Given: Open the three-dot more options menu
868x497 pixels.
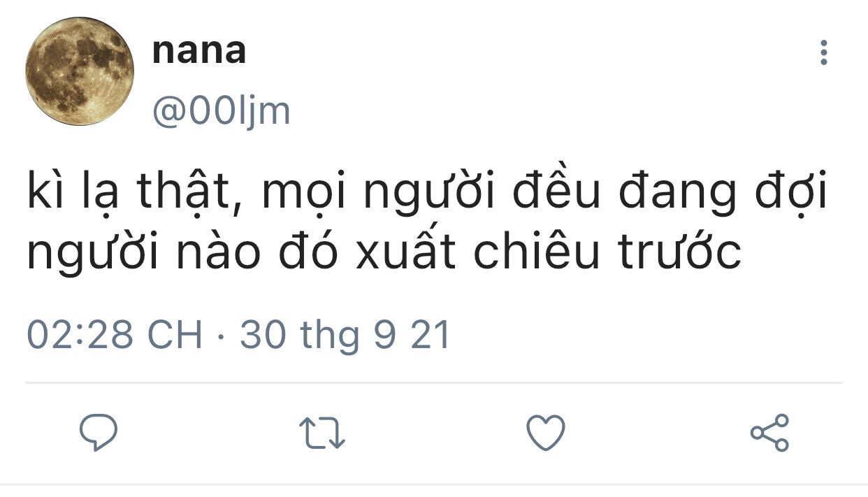Looking at the screenshot, I should point(824,52).
